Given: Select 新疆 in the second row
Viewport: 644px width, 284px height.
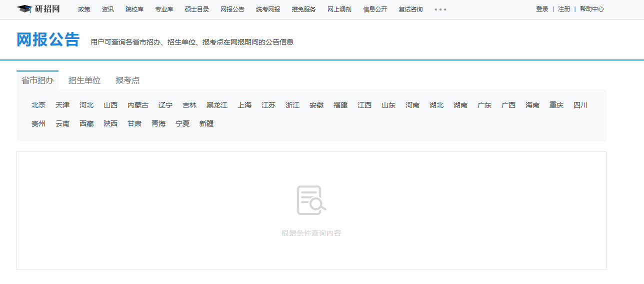Looking at the screenshot, I should tap(206, 123).
